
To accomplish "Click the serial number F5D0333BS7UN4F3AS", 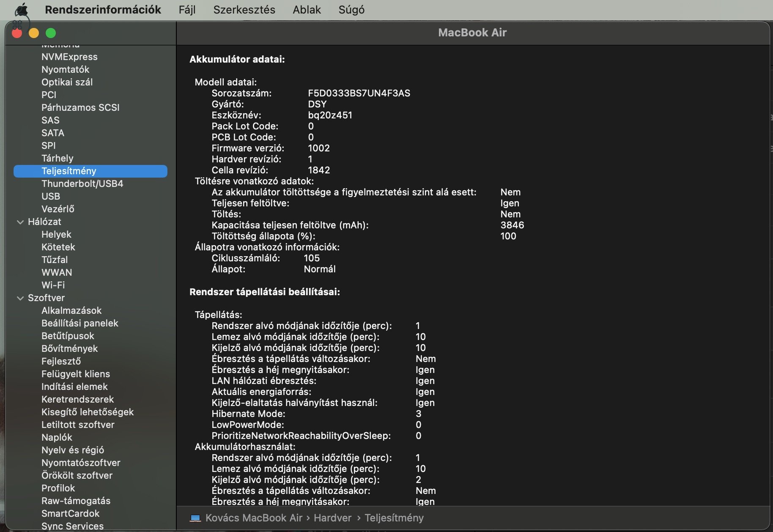I will tap(359, 93).
